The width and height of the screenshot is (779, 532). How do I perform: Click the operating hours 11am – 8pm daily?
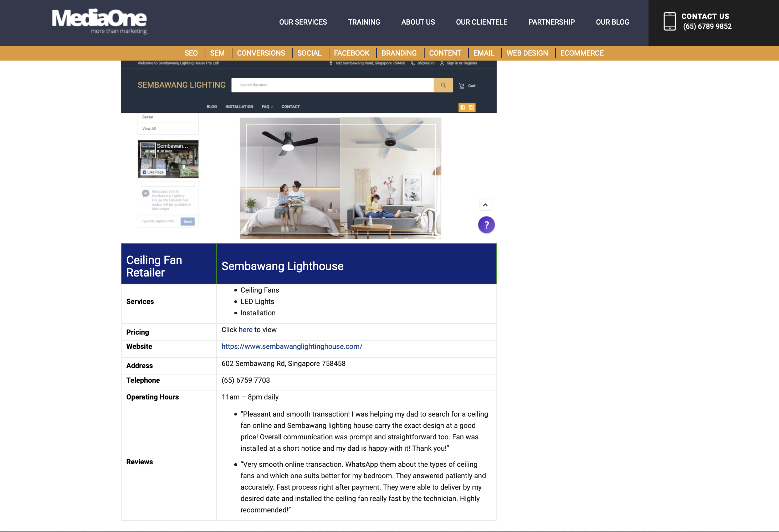(250, 397)
